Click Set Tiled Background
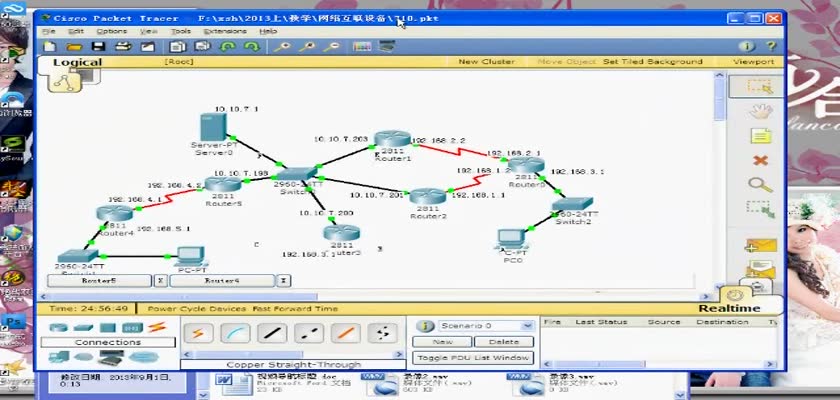 (x=652, y=62)
